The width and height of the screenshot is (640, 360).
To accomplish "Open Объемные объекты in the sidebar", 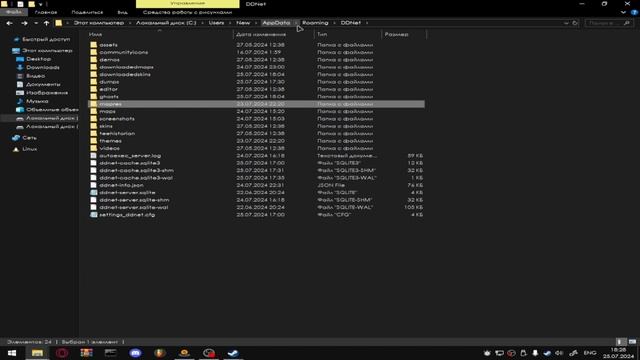I will (52, 110).
